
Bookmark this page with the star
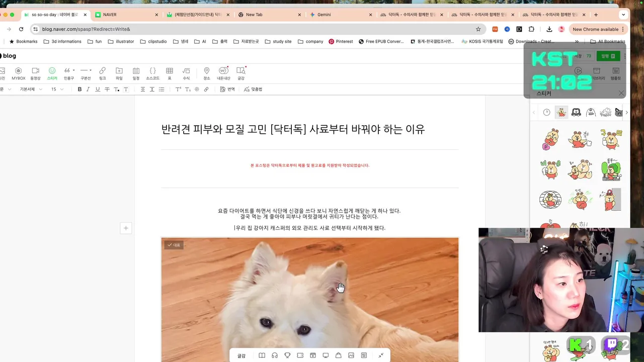[478, 29]
